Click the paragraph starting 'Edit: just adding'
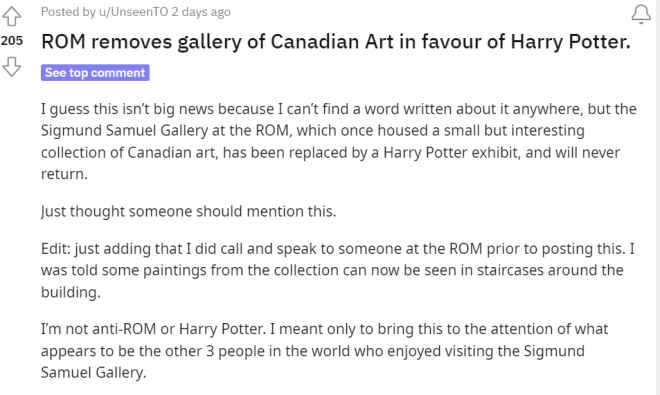The image size is (660, 395). (x=338, y=270)
